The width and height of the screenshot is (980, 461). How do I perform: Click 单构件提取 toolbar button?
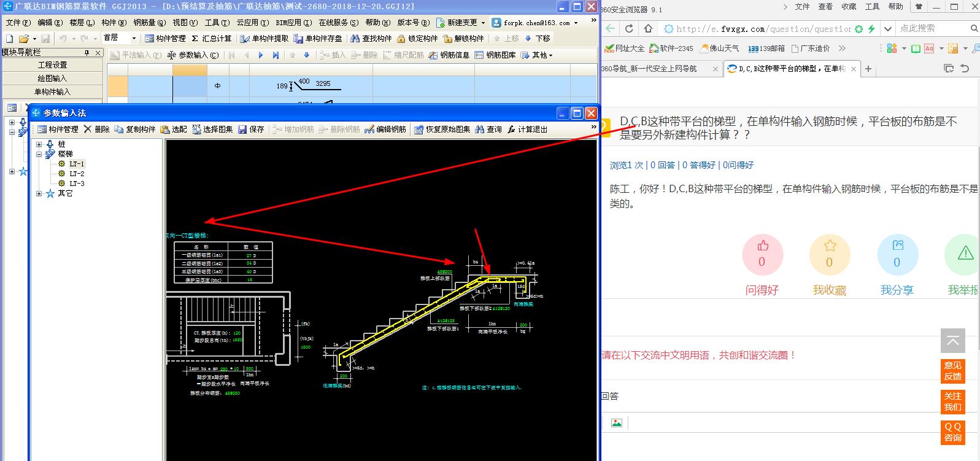tap(264, 38)
